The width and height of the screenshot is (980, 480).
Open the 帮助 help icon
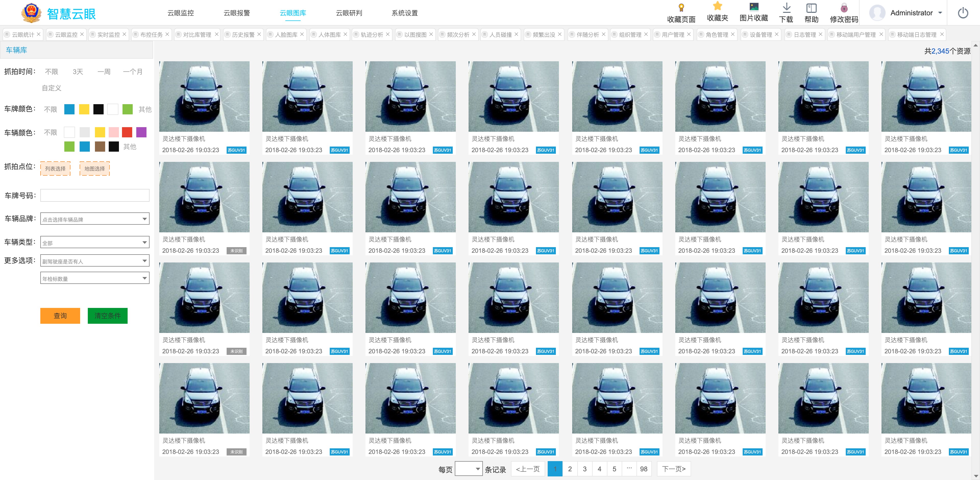tap(811, 8)
